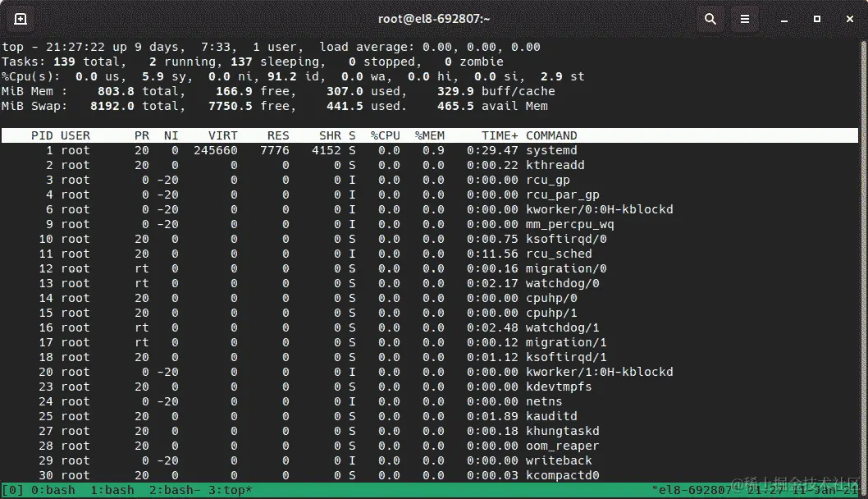The width and height of the screenshot is (868, 499).
Task: Click the 803.8 total MiB Mem value
Action: tap(139, 91)
